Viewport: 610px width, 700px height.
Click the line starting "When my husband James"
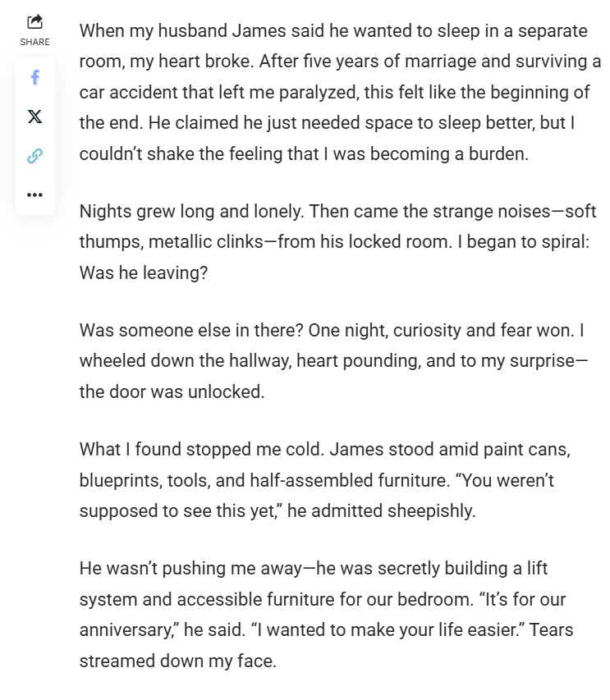[x=333, y=31]
